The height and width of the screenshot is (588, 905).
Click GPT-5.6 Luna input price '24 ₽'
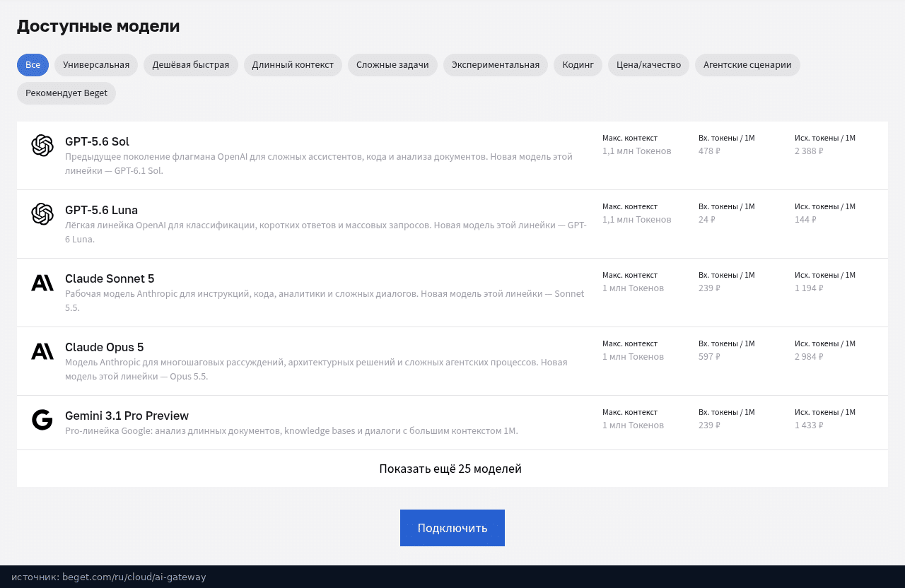pos(707,220)
